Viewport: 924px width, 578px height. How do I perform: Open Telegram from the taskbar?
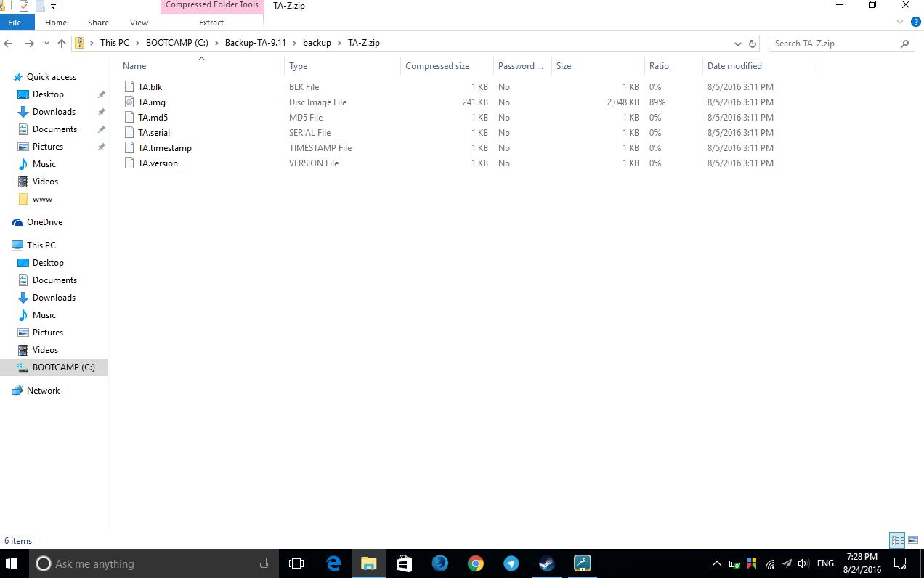(x=511, y=563)
